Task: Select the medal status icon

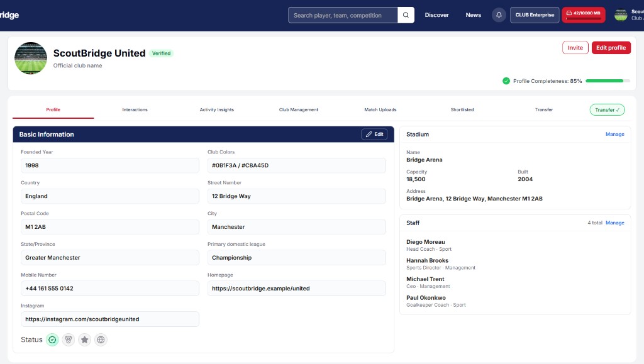Action: pyautogui.click(x=68, y=339)
